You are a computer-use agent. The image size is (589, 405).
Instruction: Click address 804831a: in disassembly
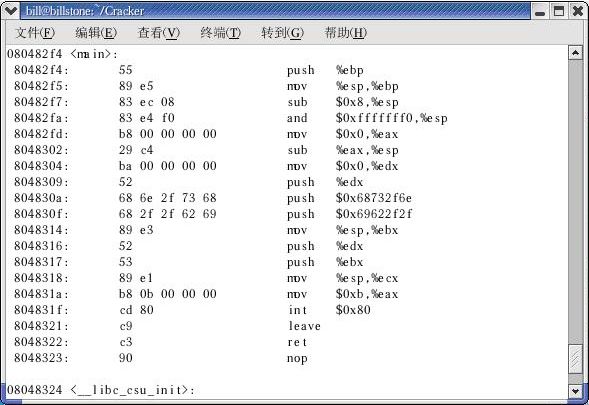pyautogui.click(x=41, y=294)
